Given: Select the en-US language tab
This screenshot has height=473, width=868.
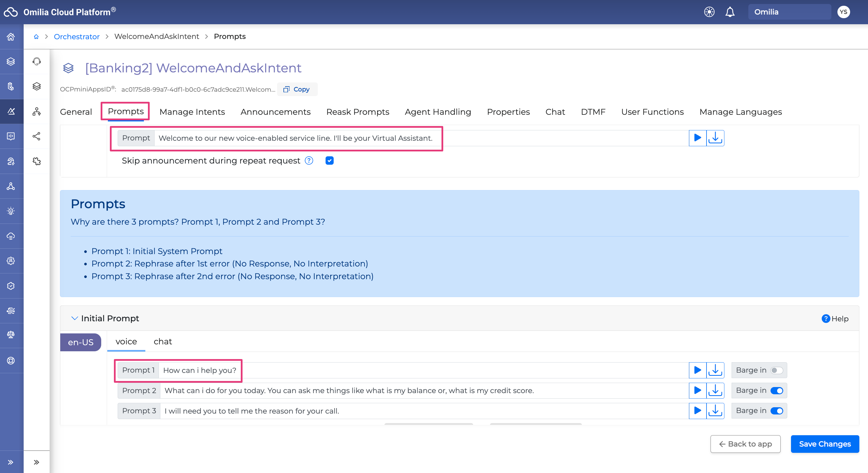Looking at the screenshot, I should [80, 342].
